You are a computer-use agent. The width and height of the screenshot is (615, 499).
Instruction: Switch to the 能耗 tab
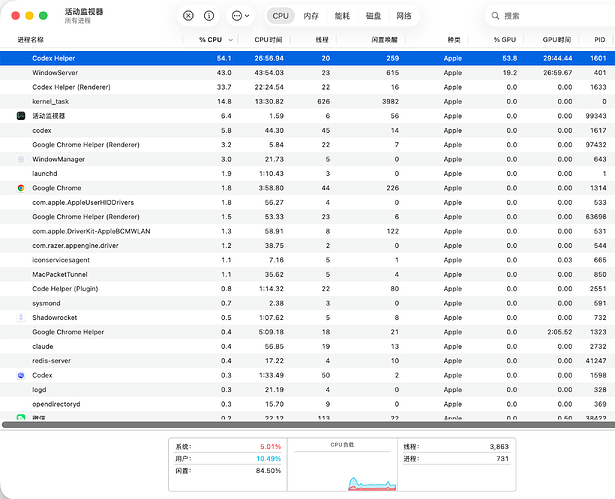[x=342, y=16]
